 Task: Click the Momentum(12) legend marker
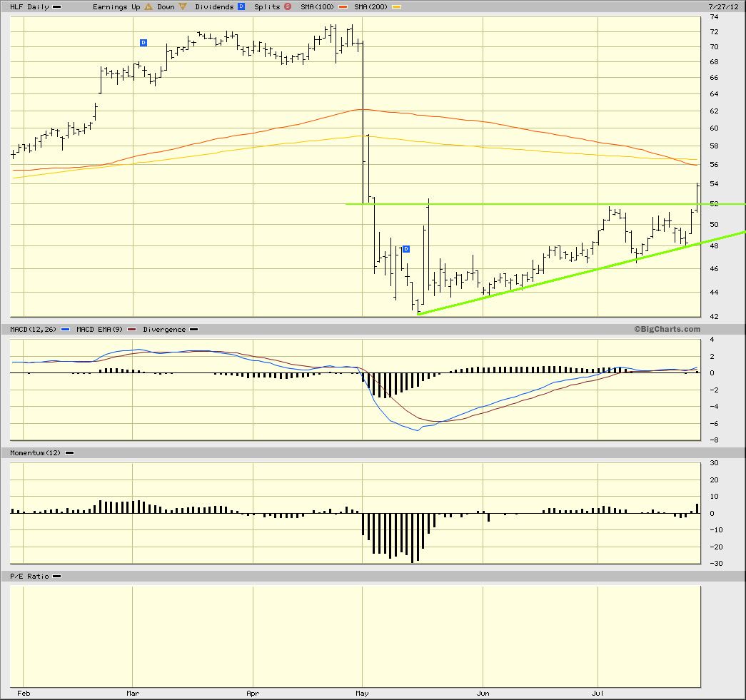pyautogui.click(x=69, y=453)
